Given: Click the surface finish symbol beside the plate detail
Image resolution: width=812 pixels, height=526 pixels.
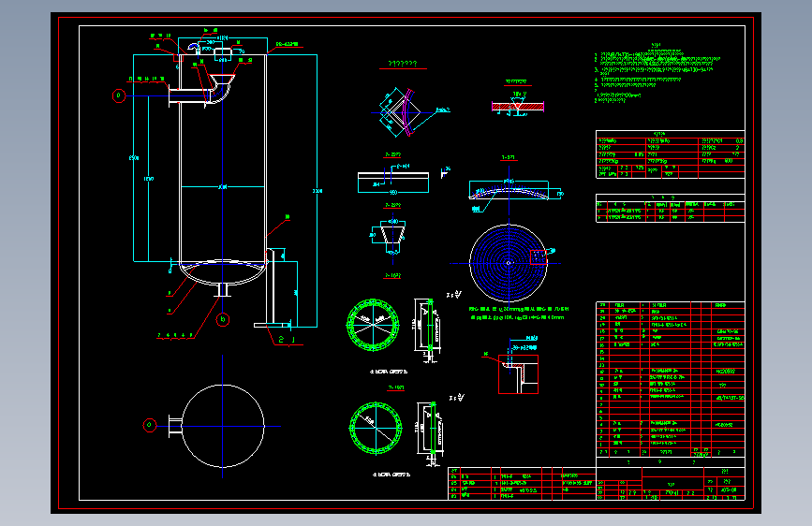Looking at the screenshot, I should 445,172.
